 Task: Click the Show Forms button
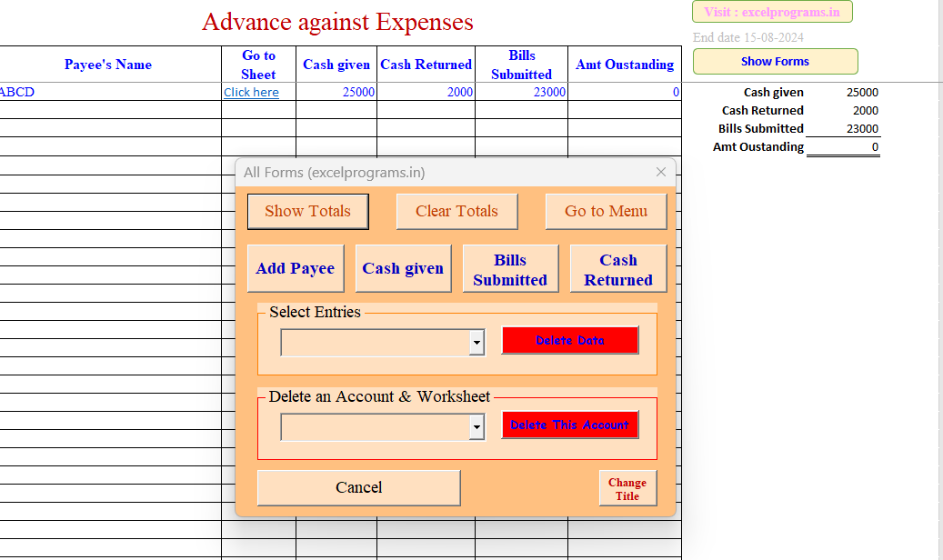pos(775,61)
